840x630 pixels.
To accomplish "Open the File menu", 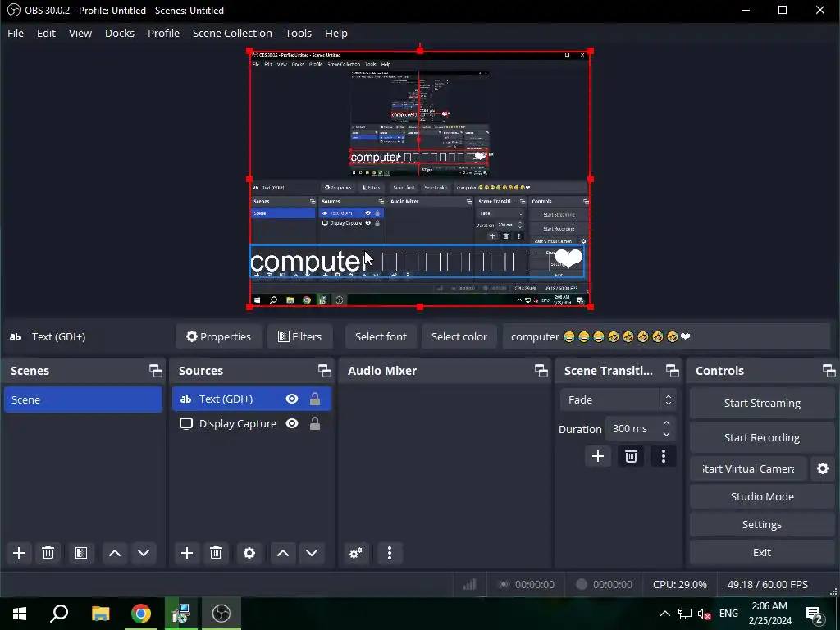I will pos(16,33).
